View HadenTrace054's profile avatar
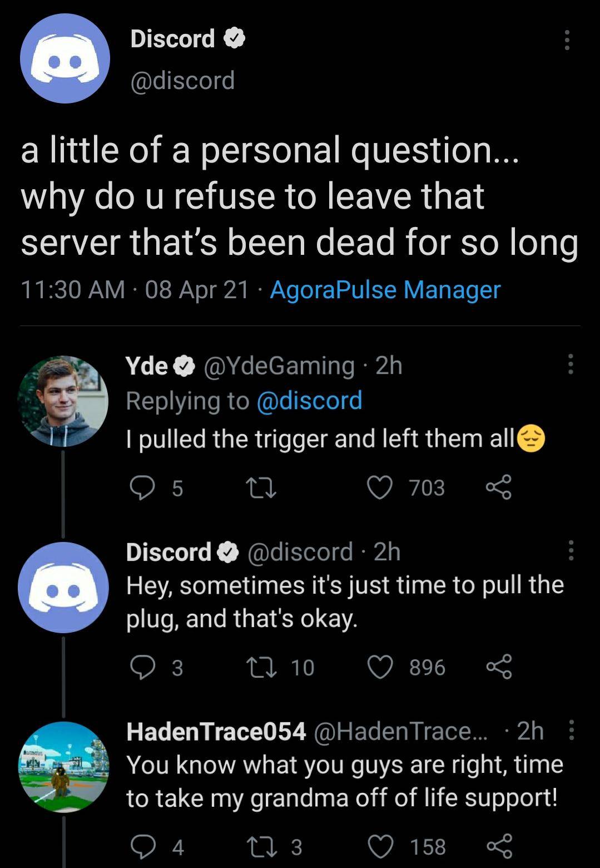Image resolution: width=600 pixels, height=868 pixels. [63, 766]
